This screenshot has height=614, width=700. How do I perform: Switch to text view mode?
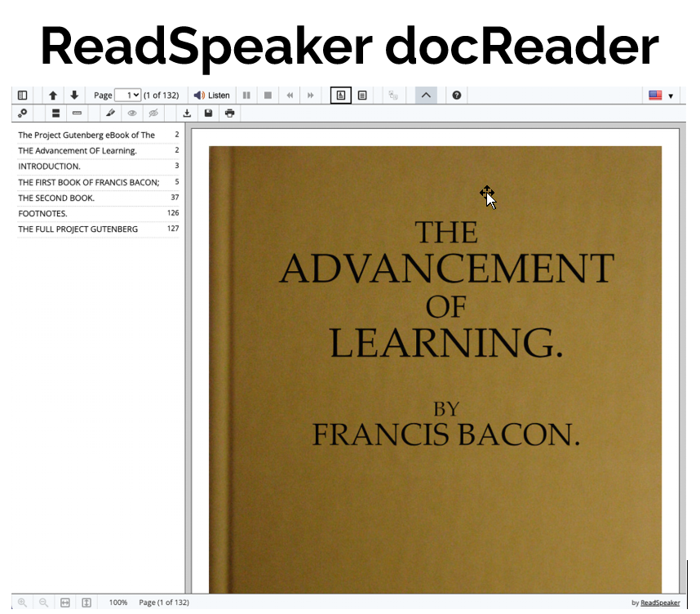(362, 96)
